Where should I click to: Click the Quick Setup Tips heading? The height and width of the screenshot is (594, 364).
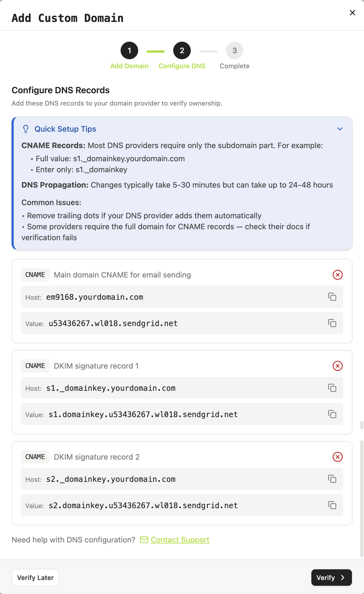pos(65,129)
